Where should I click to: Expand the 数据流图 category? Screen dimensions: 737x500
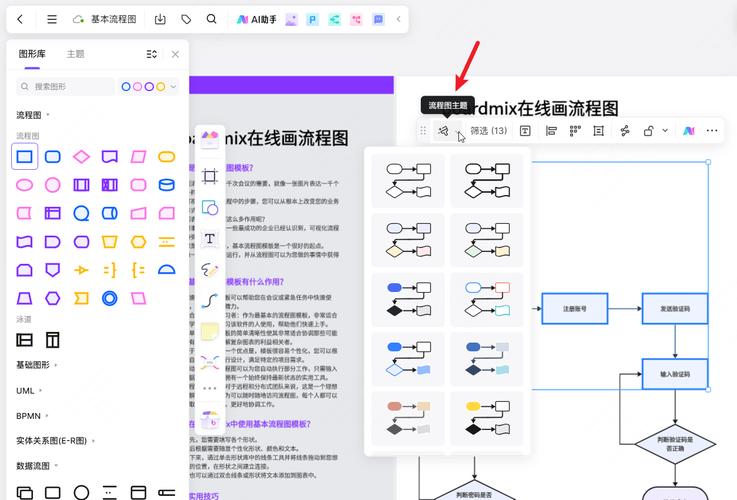tap(37, 466)
